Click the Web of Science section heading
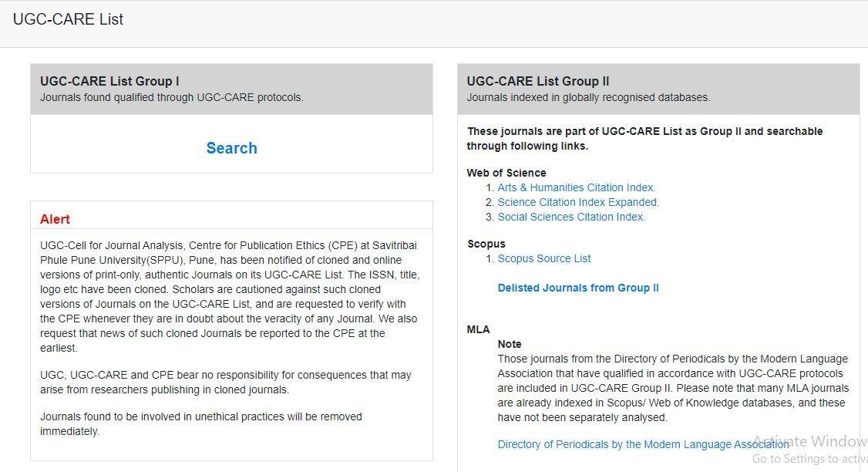This screenshot has height=472, width=868. [506, 173]
